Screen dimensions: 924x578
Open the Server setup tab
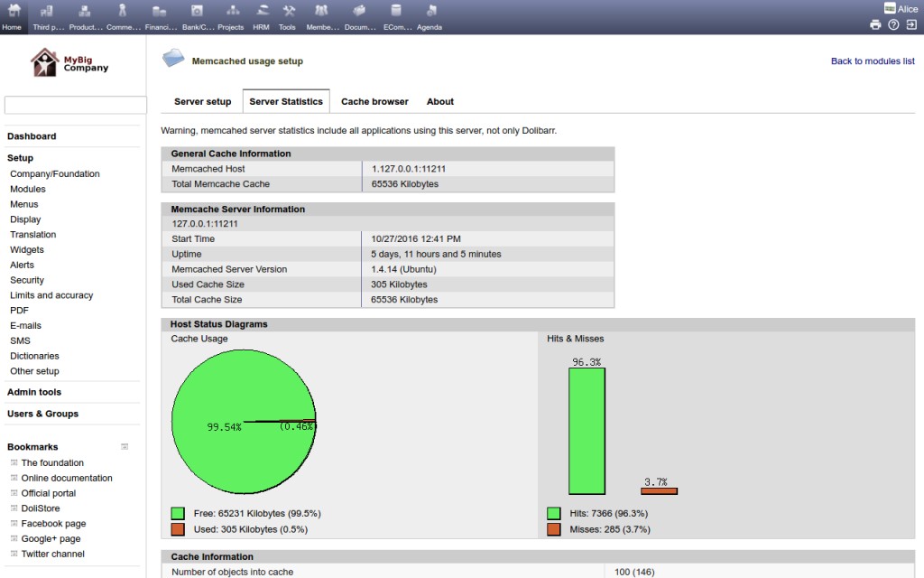[x=202, y=101]
